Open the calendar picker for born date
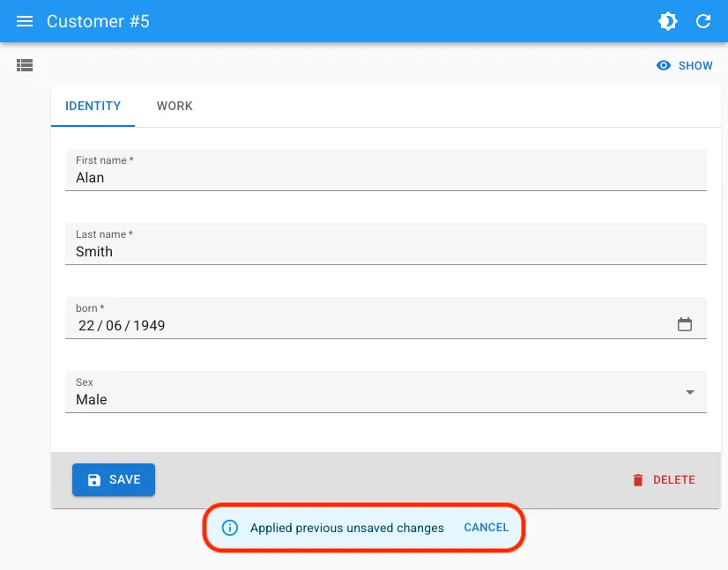The width and height of the screenshot is (728, 570). click(685, 324)
